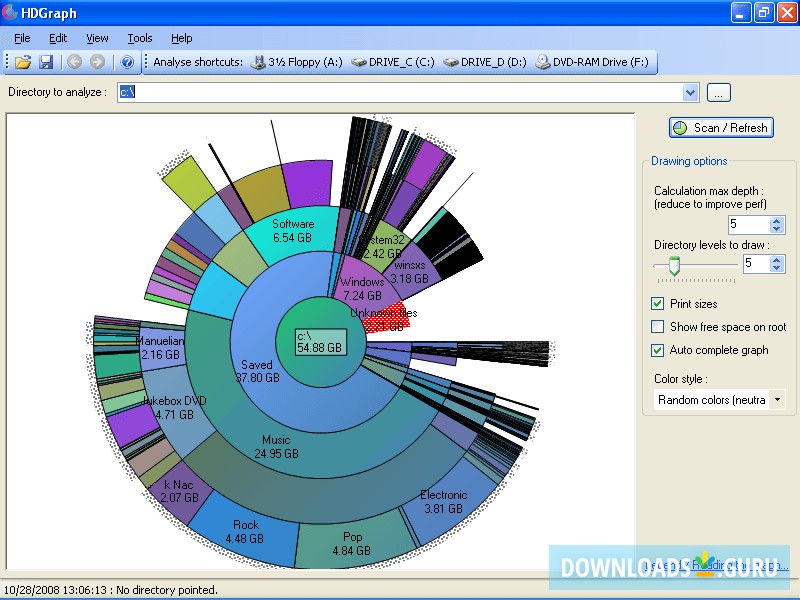
Task: Open the Tools menu
Action: (140, 38)
